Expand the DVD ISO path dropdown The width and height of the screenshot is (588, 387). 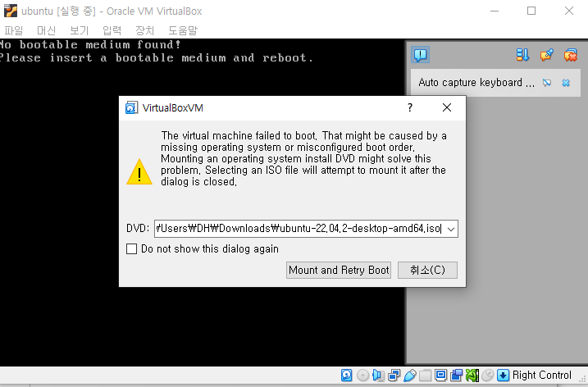(451, 229)
